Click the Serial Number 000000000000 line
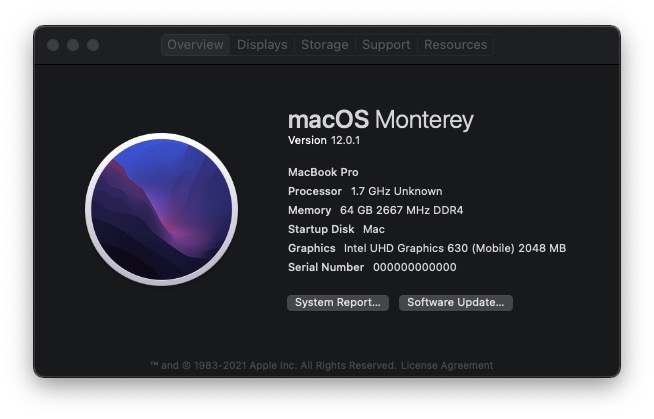The height and width of the screenshot is (419, 654). pos(372,267)
